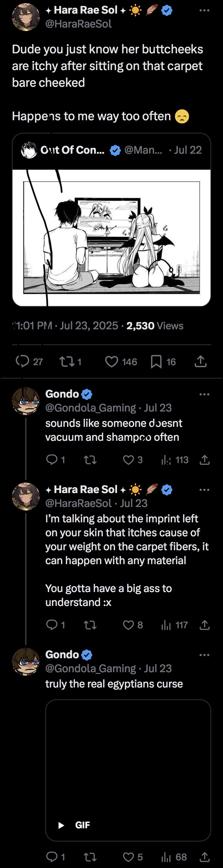Play the GIF in Gondo's reply
The width and height of the screenshot is (223, 868).
pos(61,825)
